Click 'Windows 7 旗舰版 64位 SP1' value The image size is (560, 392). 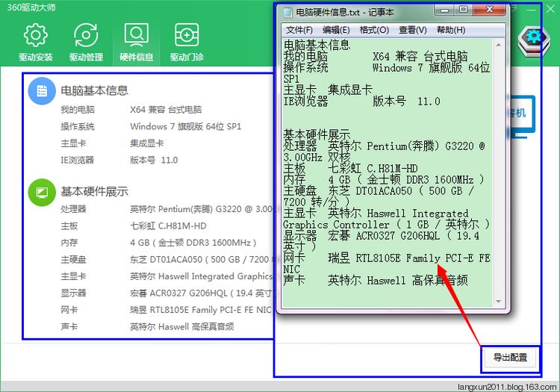pos(186,126)
